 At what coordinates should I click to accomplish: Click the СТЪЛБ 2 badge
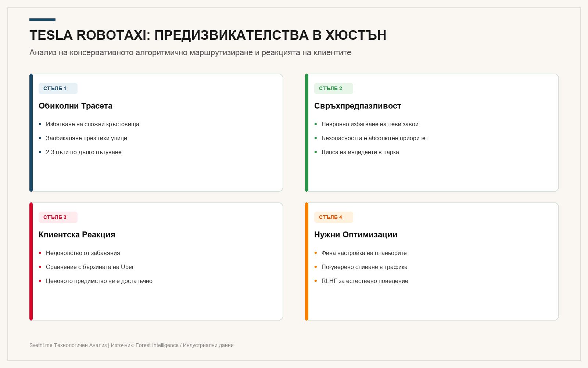point(334,88)
